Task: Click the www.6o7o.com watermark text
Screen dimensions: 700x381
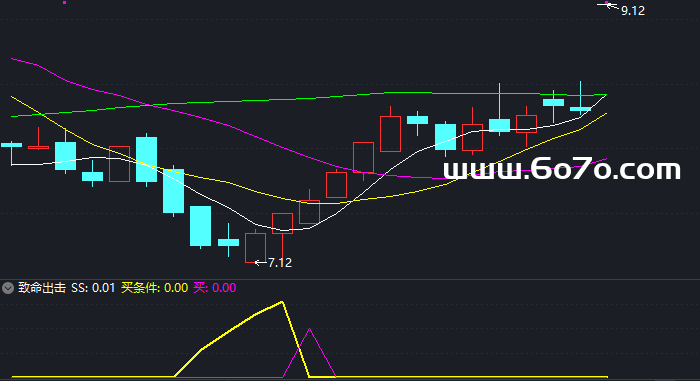Action: click(562, 169)
